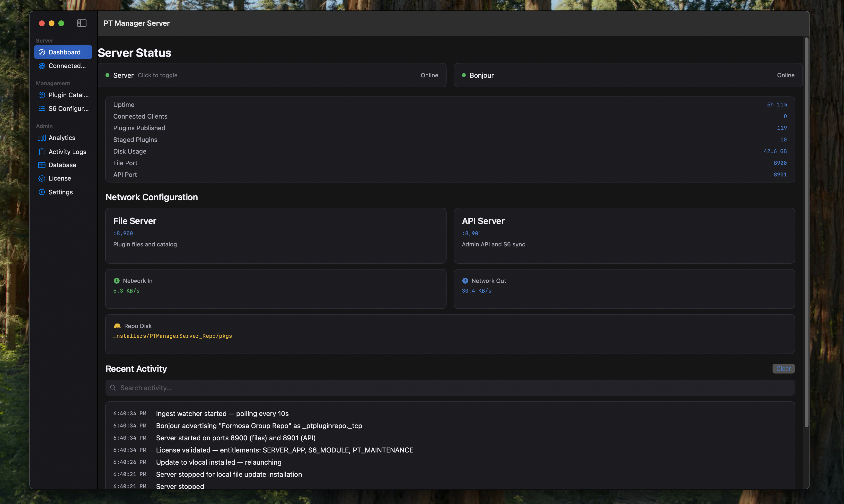Image resolution: width=844 pixels, height=504 pixels.
Task: Click the 'Server started on ports' log entry
Action: pyautogui.click(x=236, y=438)
